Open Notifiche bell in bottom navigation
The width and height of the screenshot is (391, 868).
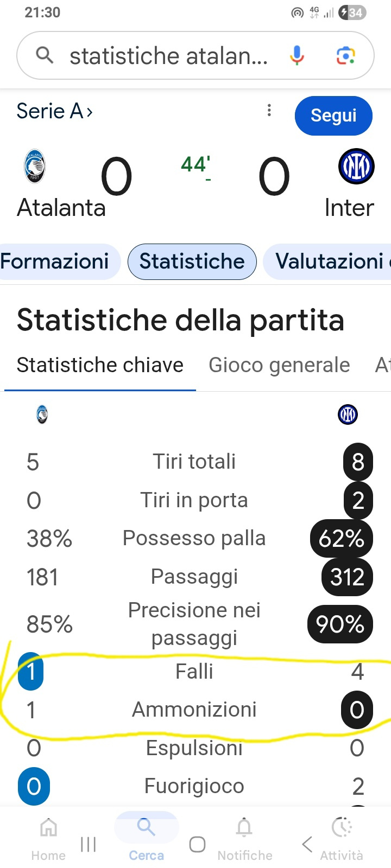tap(244, 838)
